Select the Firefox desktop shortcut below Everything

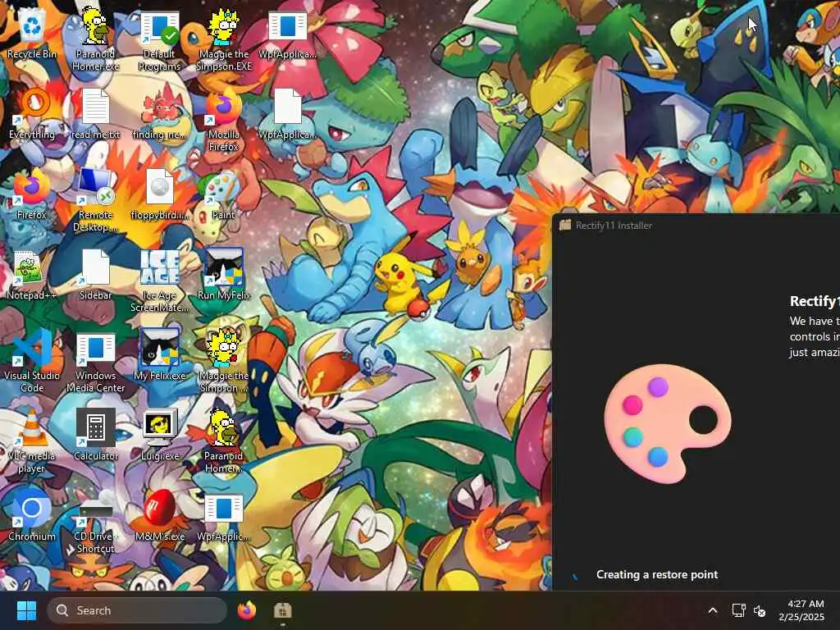click(32, 195)
